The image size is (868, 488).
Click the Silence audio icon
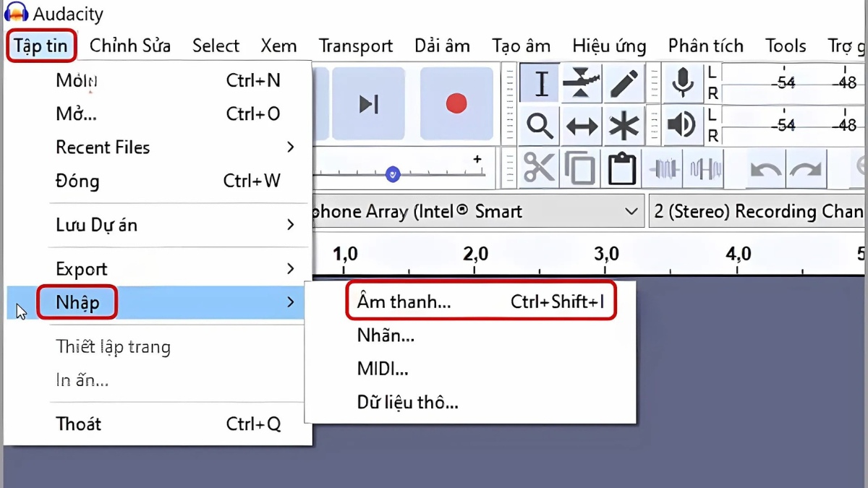[x=705, y=169]
